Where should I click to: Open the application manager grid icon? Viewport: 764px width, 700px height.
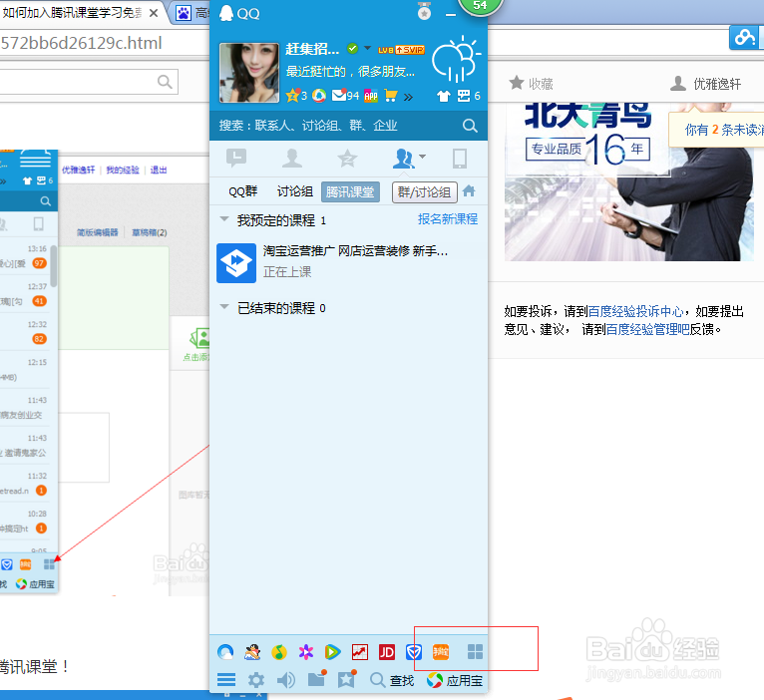coord(475,652)
